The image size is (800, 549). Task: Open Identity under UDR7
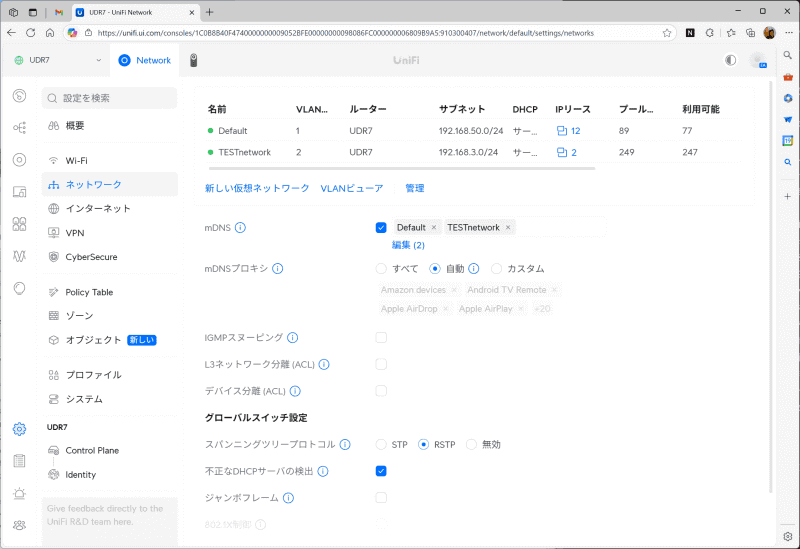(x=110, y=475)
